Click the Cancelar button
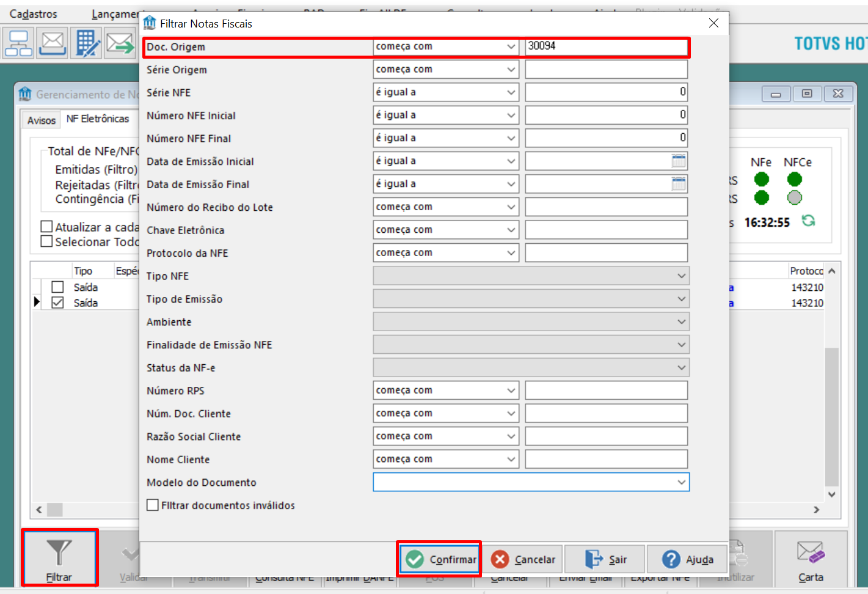The image size is (868, 594). coord(523,559)
